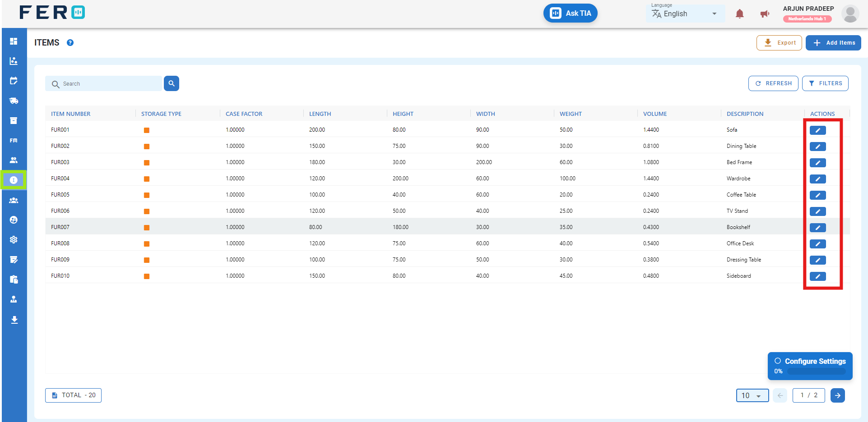The image size is (868, 422).
Task: Edit item FUR002 Dining Table
Action: coord(817,147)
